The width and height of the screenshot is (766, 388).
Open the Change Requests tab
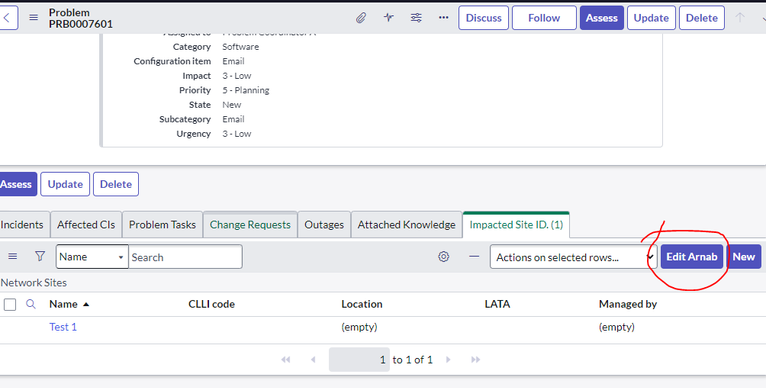(250, 225)
